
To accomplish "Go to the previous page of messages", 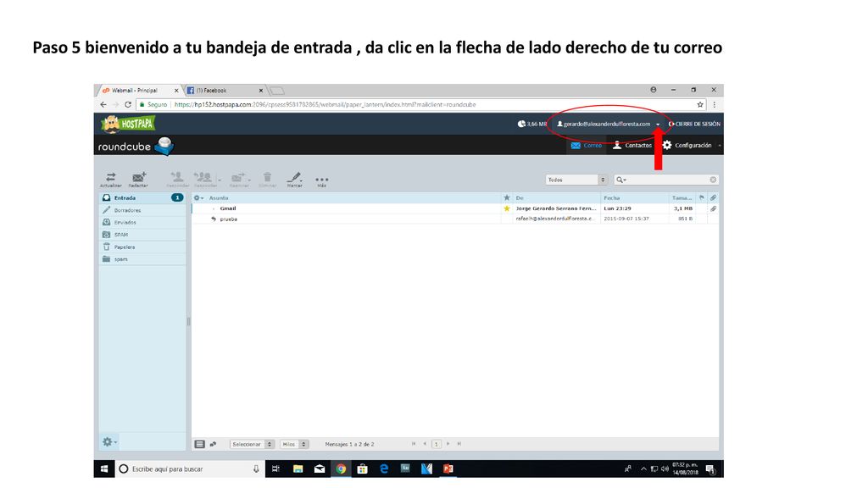I will 426,444.
